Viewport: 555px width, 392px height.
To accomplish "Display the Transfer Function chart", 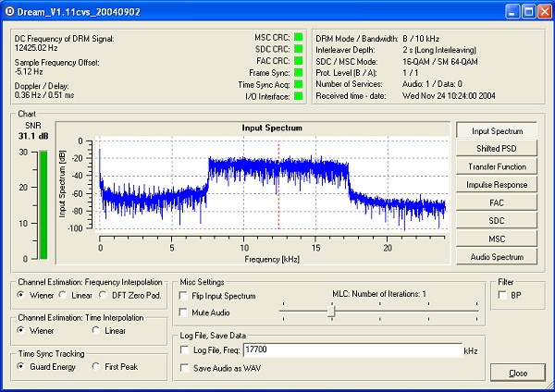I will tap(497, 167).
